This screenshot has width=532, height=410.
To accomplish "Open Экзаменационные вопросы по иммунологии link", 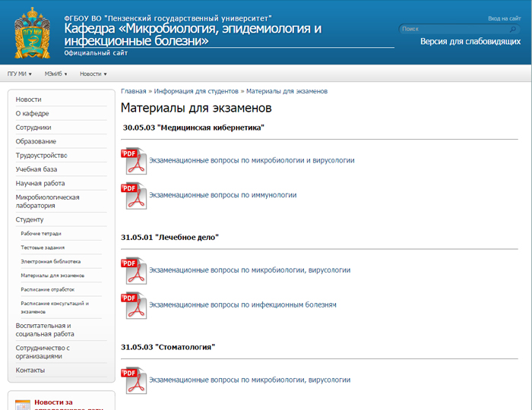I will 223,195.
